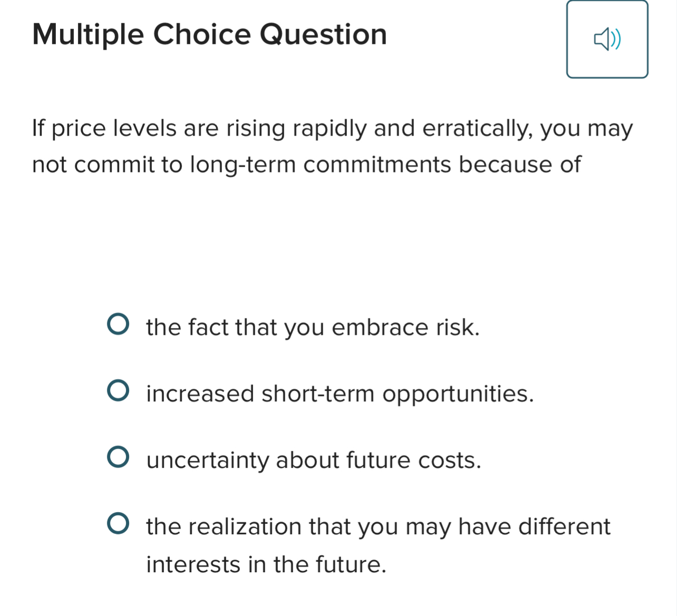This screenshot has width=677, height=616.
Task: Click the answer text 'uncertainty about future costs'
Action: click(x=313, y=460)
